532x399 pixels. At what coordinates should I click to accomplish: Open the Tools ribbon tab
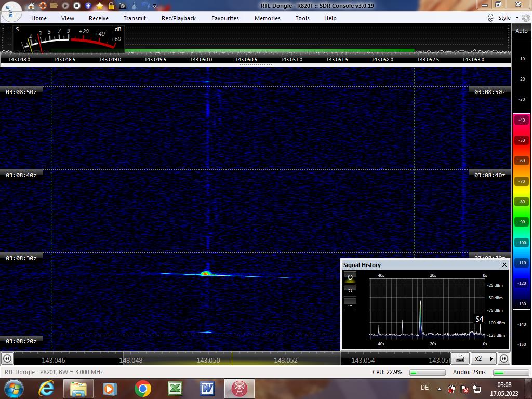pyautogui.click(x=302, y=18)
